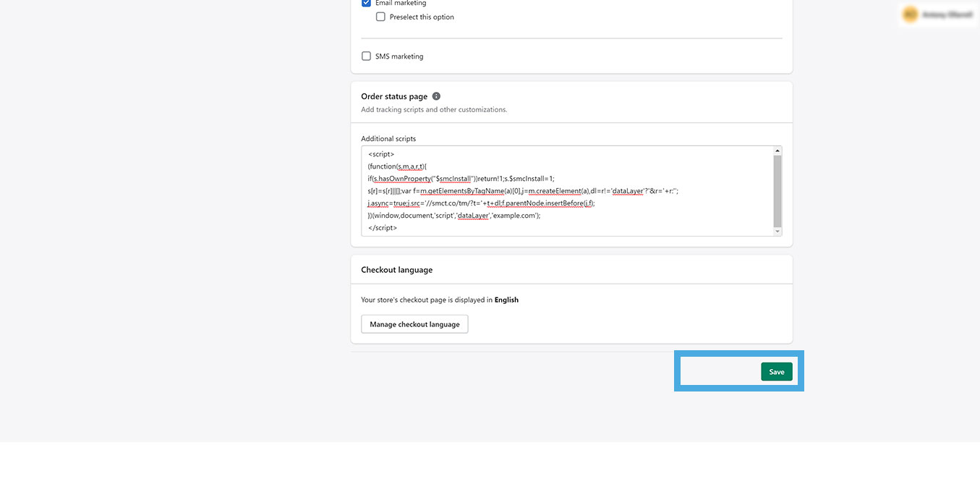The width and height of the screenshot is (980, 487).
Task: Click the opening <script> line
Action: click(x=381, y=154)
